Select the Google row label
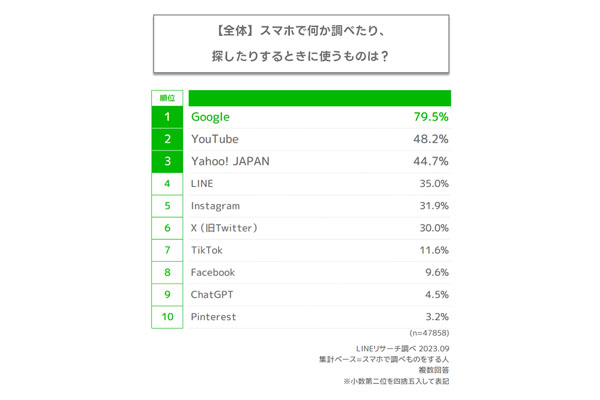The width and height of the screenshot is (600, 400). point(211,117)
